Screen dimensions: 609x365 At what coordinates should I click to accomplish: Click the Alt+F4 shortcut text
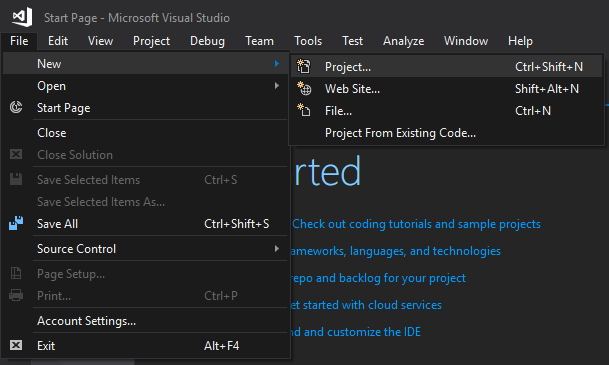[x=221, y=346]
